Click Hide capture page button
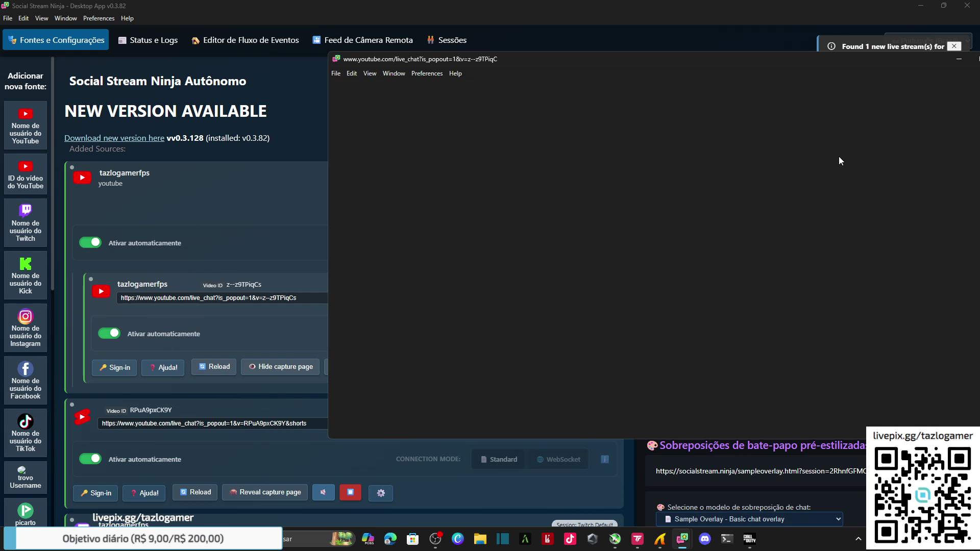The image size is (980, 551). (x=280, y=367)
